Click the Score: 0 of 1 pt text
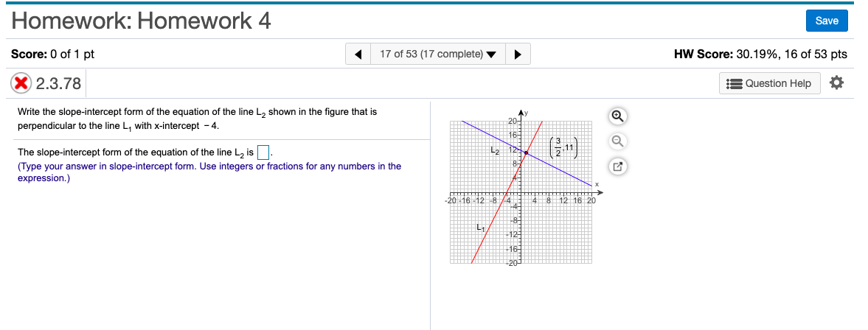Image resolution: width=868 pixels, height=330 pixels. [52, 55]
